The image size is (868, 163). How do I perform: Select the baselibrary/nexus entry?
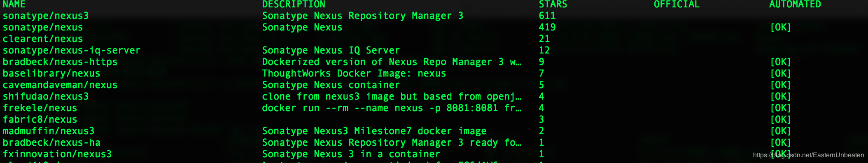click(x=51, y=74)
